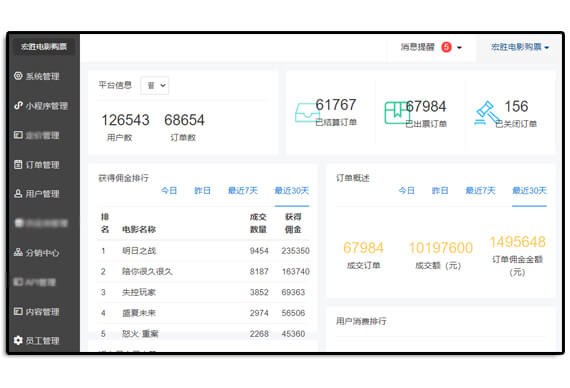
Task: Select 昨日 tab in 获得佣金排行 panel
Action: [202, 191]
